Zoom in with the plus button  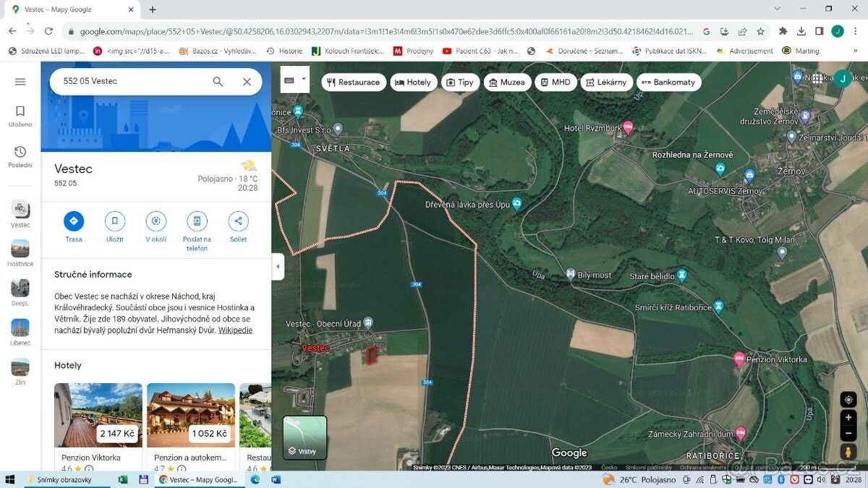[848, 418]
